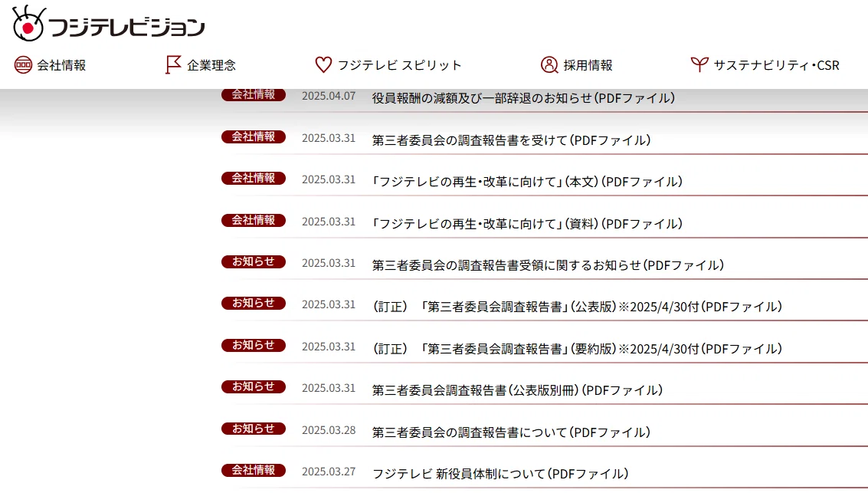Viewport: 868px width, 493px height.
Task: Open 調査報告書受領に関するお知らせ link
Action: [x=548, y=265]
